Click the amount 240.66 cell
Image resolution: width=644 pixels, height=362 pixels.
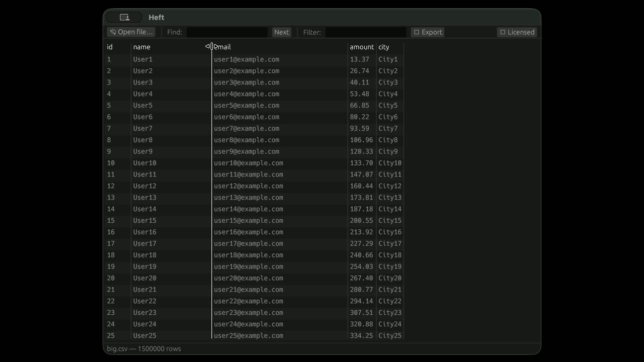click(362, 255)
